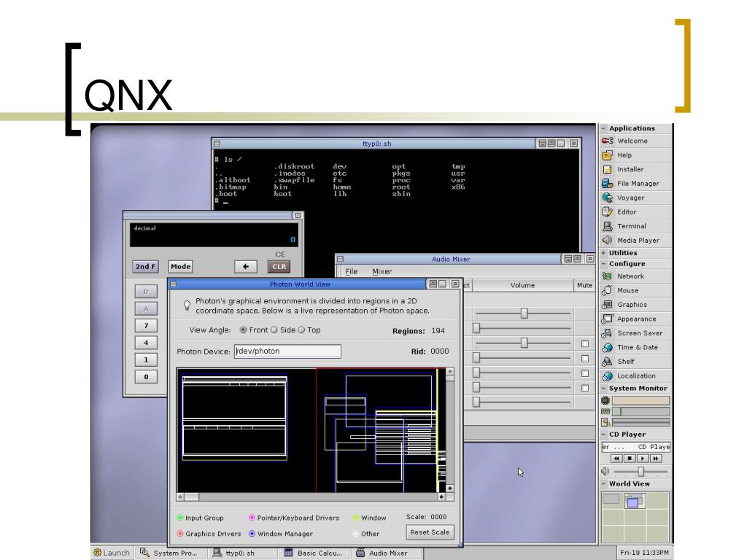Click the terminal window menu icon
Image resolution: width=747 pixels, height=560 pixels.
tap(217, 144)
